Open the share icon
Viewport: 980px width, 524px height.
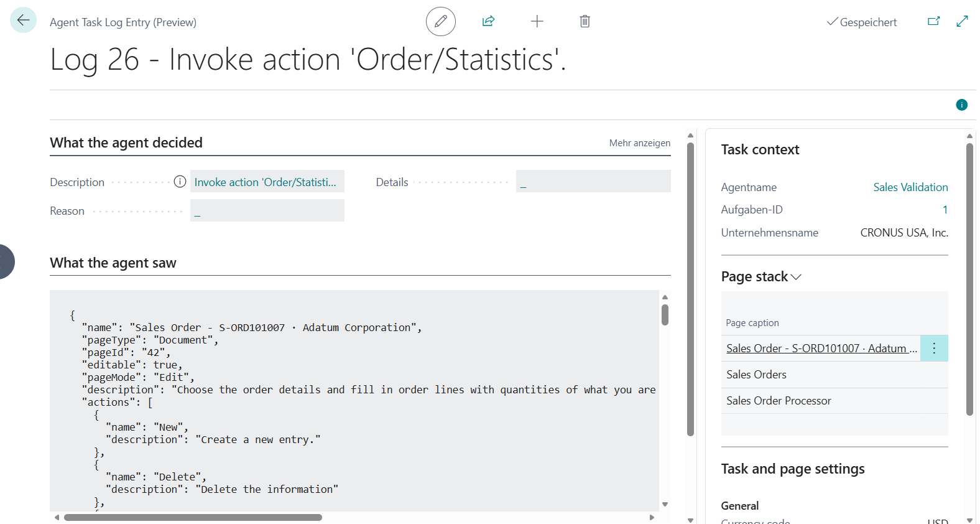pos(489,22)
